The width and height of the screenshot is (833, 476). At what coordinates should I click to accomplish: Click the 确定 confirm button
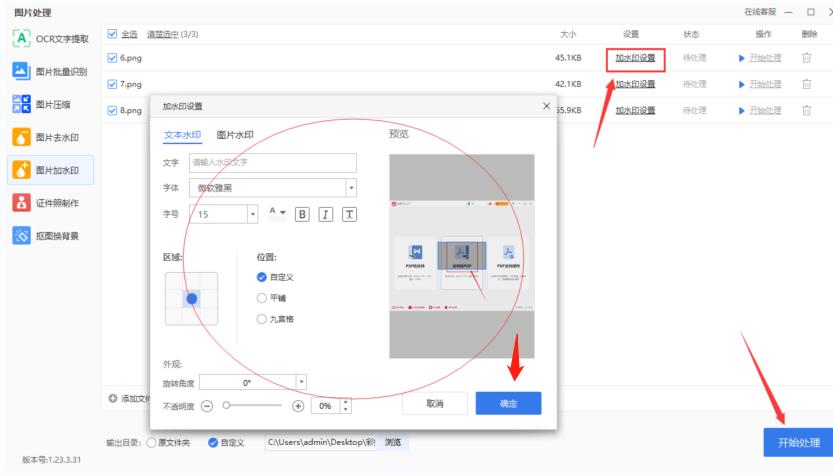[508, 403]
